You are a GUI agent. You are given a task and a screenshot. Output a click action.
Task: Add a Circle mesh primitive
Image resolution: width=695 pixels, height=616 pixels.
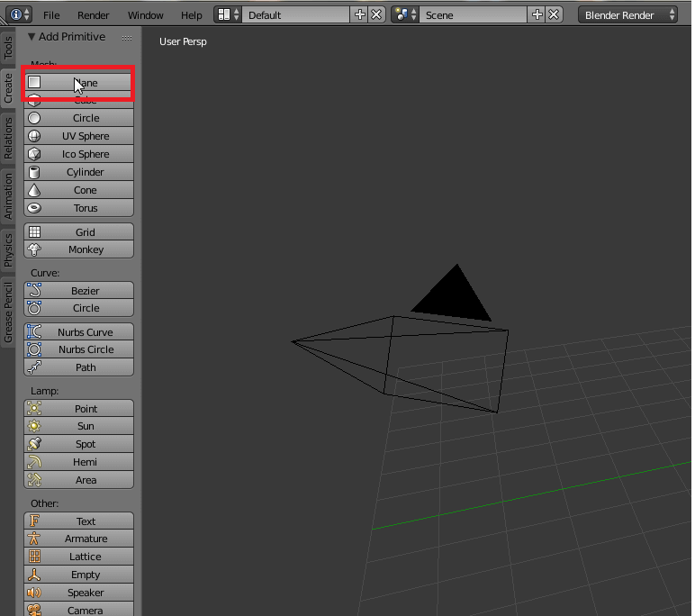point(78,118)
